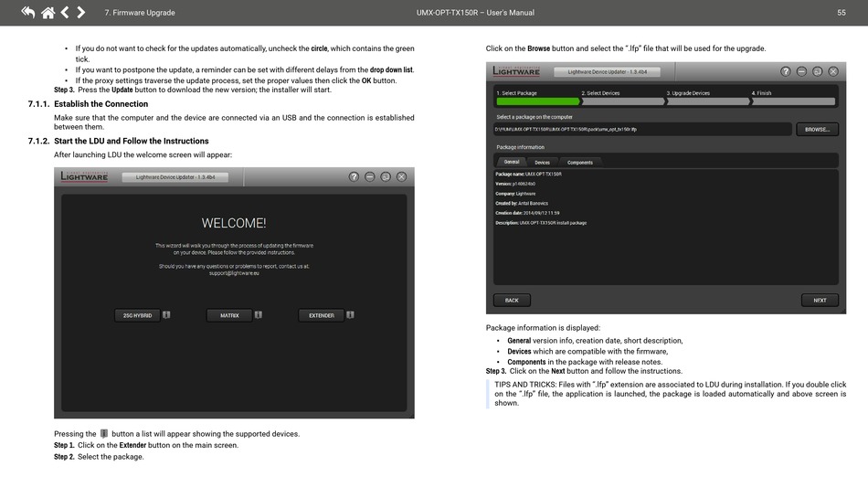Maximize icon in the Welcome window
Viewport: 868px width, 487px height.
coord(386,176)
